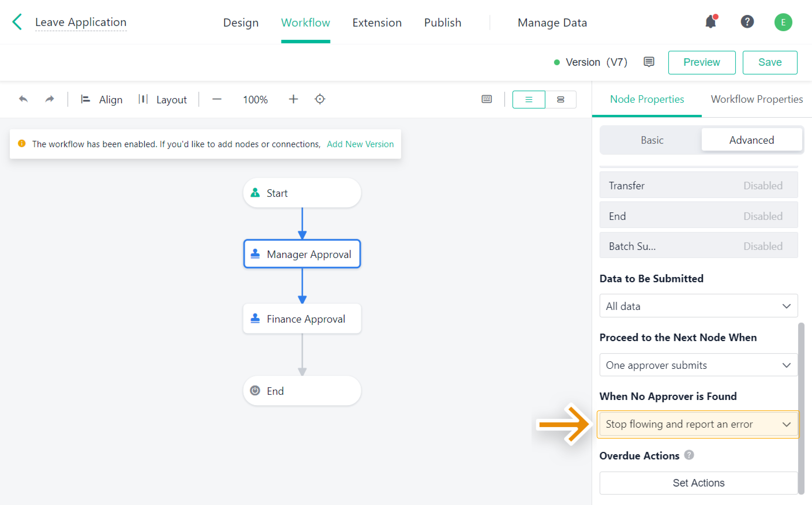The image size is (812, 505).
Task: Open Proceed to the Next Node dropdown
Action: point(698,365)
